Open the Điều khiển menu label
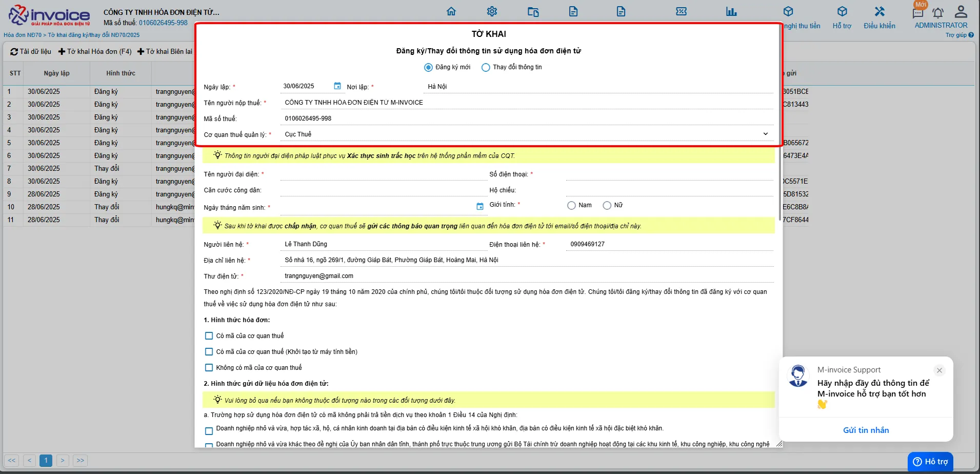The height and width of the screenshot is (474, 980). click(x=879, y=26)
